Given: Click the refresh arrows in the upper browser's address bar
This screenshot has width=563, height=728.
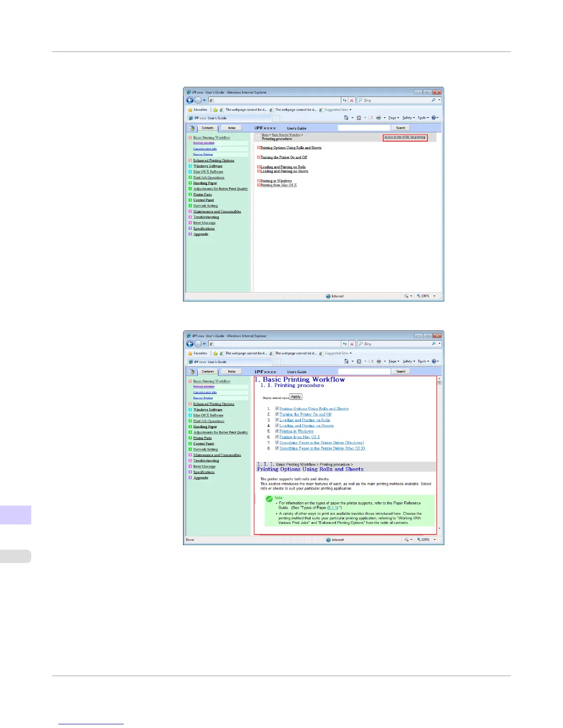Looking at the screenshot, I should [x=345, y=100].
